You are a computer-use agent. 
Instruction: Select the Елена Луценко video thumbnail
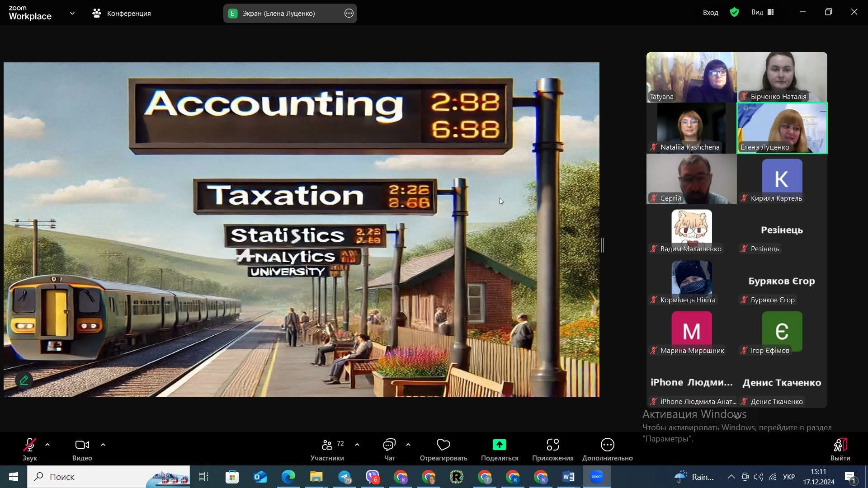pyautogui.click(x=782, y=128)
